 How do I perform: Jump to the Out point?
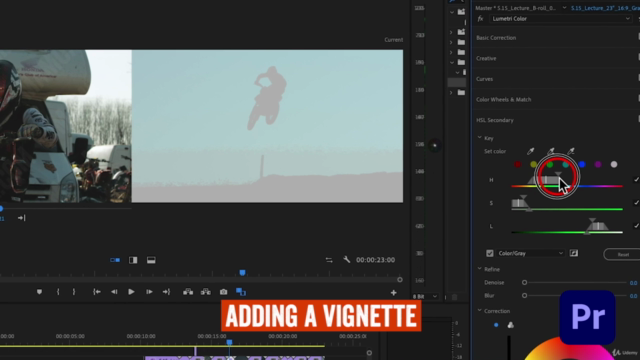click(x=166, y=292)
